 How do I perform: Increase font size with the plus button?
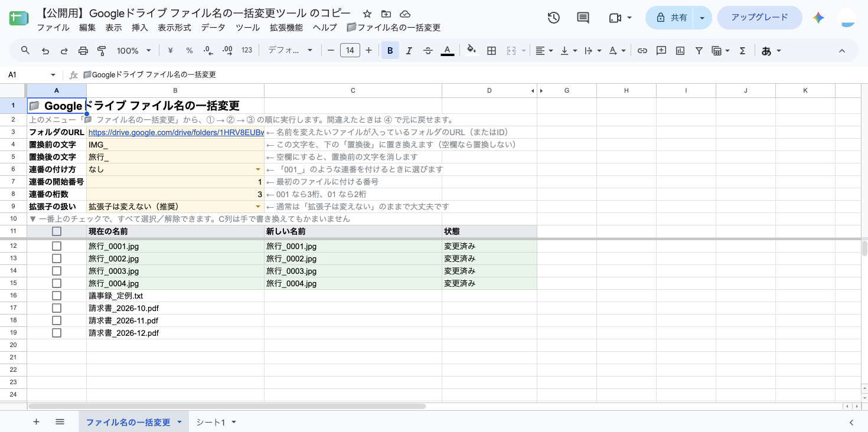[369, 51]
